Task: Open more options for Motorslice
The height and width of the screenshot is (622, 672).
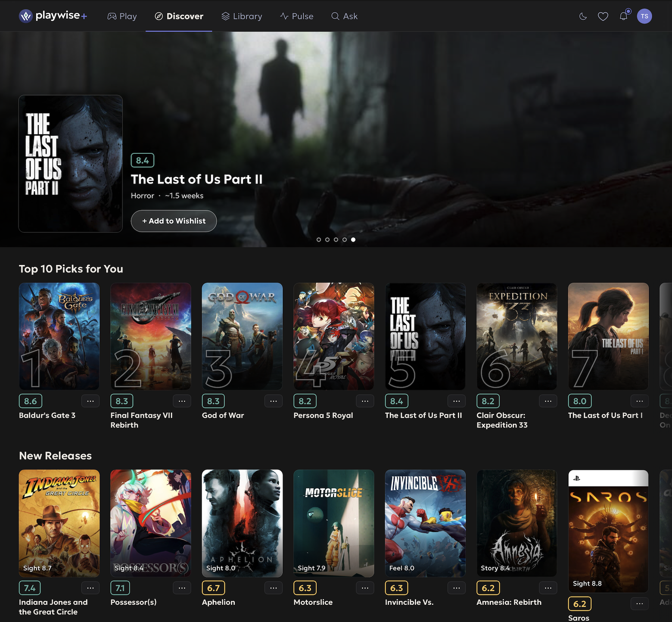Action: click(365, 588)
